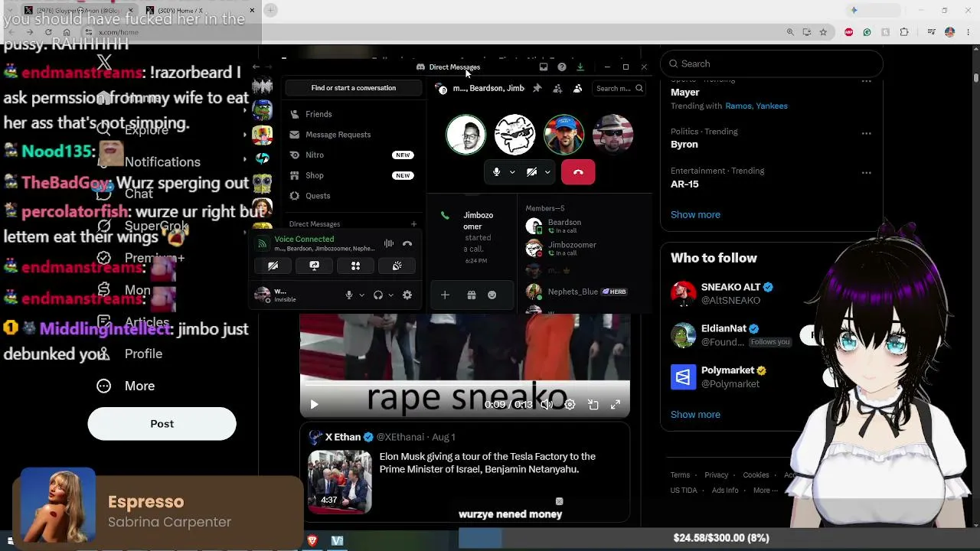The image size is (980, 551).
Task: Open video settings gear on X player
Action: pyautogui.click(x=570, y=405)
